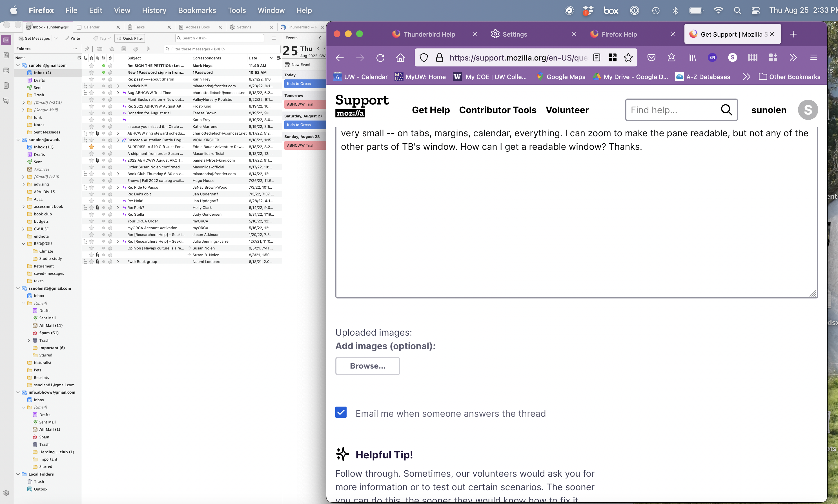Toggle Firefox reader view icon
The height and width of the screenshot is (504, 838).
pyautogui.click(x=597, y=58)
